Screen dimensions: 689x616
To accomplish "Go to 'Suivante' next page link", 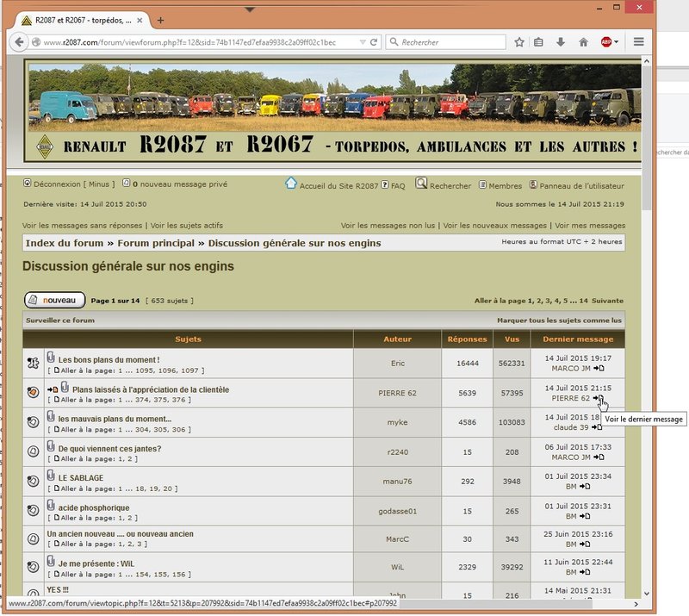I will click(x=609, y=301).
